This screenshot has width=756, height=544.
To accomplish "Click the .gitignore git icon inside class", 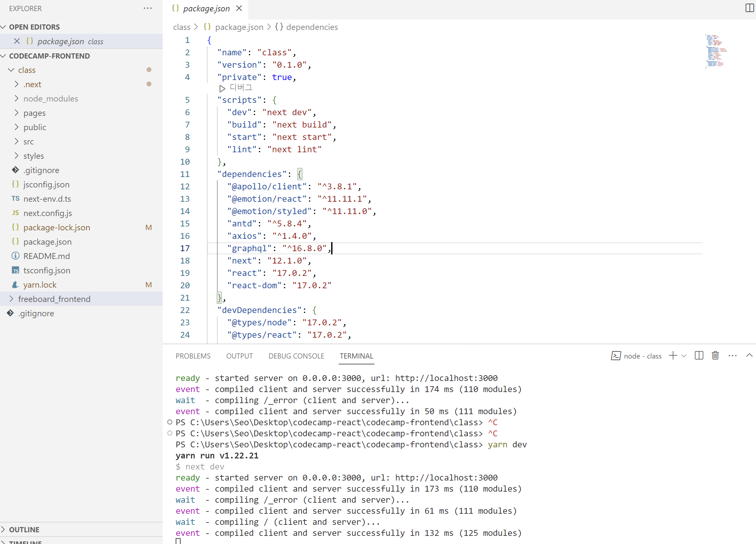I will point(15,170).
